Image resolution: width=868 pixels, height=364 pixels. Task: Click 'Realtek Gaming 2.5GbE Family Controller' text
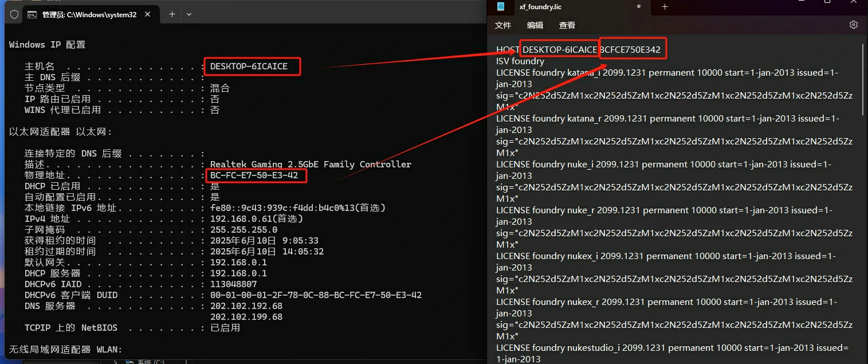[311, 165]
